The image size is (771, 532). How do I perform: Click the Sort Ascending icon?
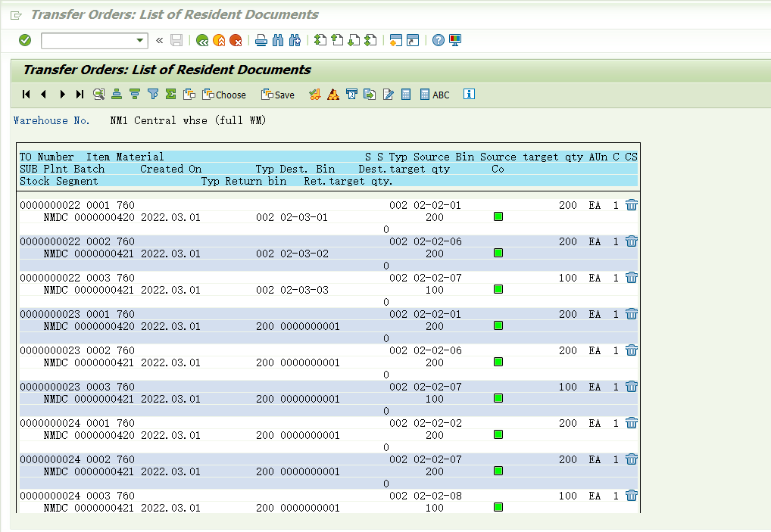point(117,95)
